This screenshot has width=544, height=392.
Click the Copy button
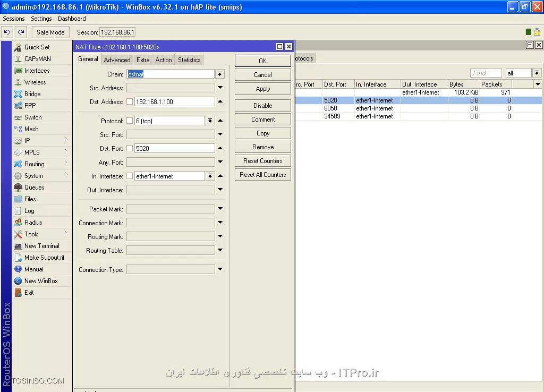tap(262, 133)
